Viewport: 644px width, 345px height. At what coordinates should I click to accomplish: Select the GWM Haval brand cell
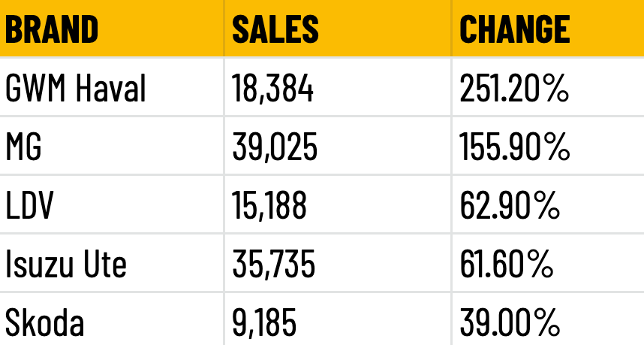point(112,87)
